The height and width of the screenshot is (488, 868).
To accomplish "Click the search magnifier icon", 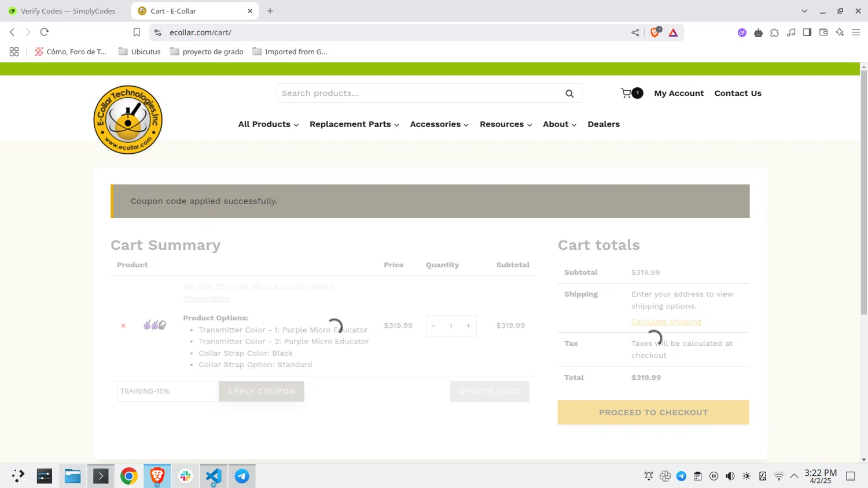I will [x=569, y=93].
